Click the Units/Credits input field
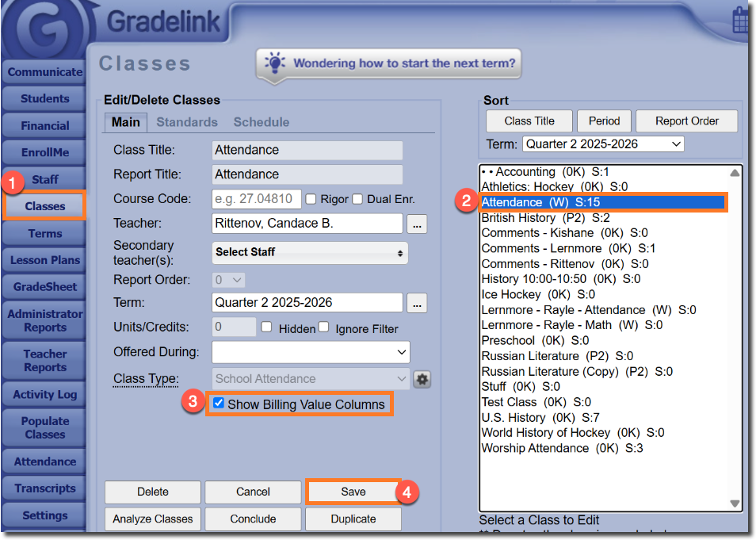This screenshot has width=756, height=540. tap(234, 327)
